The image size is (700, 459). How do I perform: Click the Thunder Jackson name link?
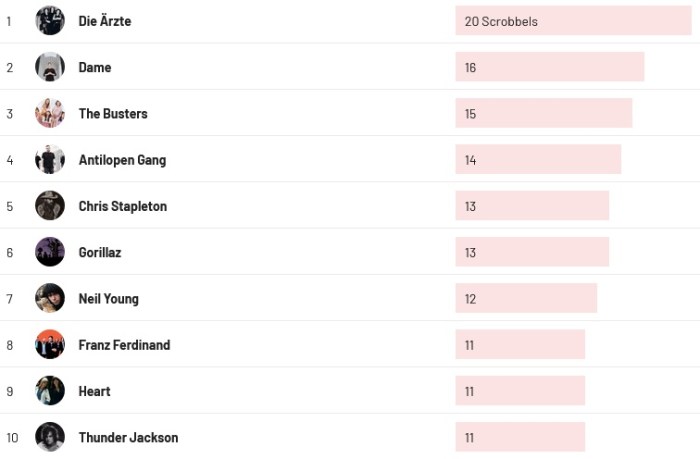(128, 438)
